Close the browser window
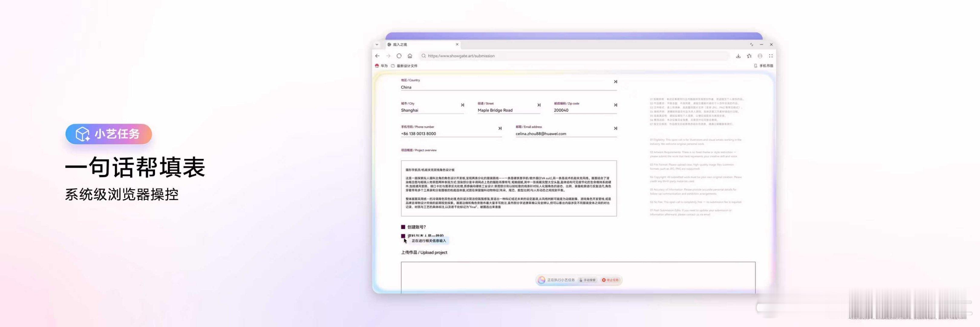 tap(771, 45)
